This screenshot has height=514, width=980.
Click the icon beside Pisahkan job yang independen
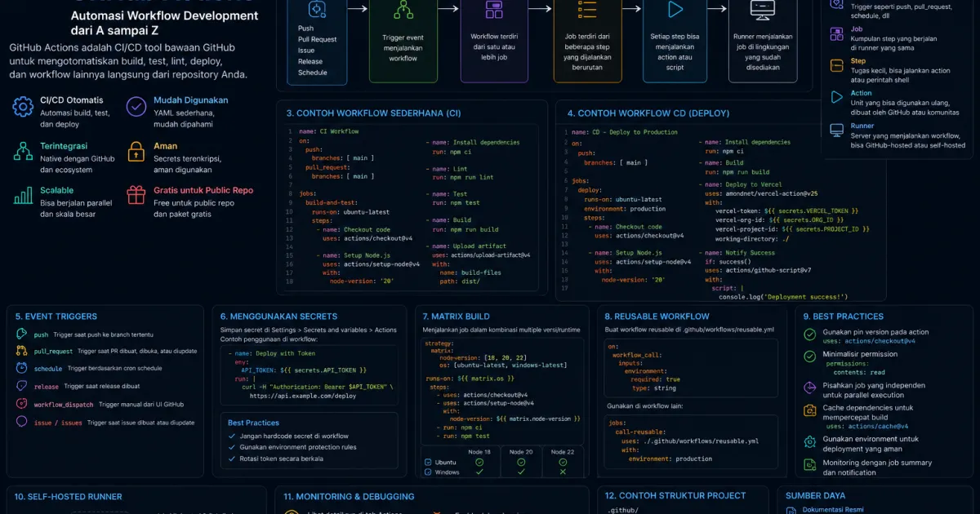tap(809, 388)
